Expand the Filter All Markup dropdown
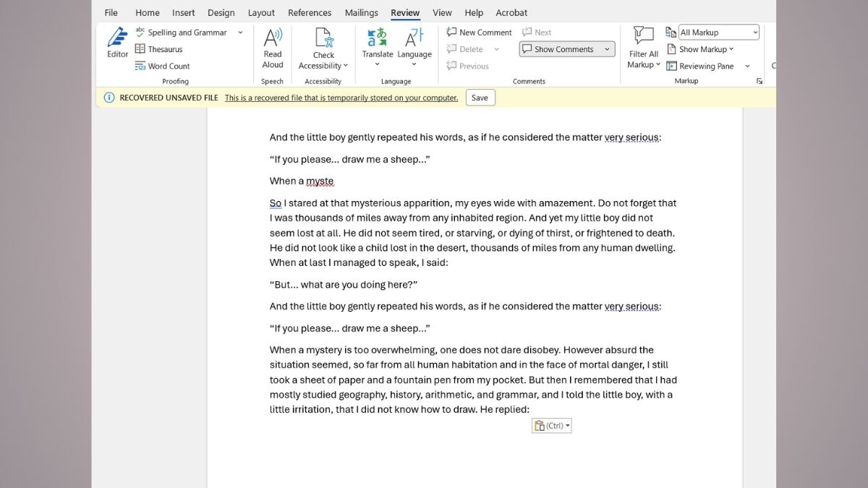868x488 pixels. pos(658,65)
